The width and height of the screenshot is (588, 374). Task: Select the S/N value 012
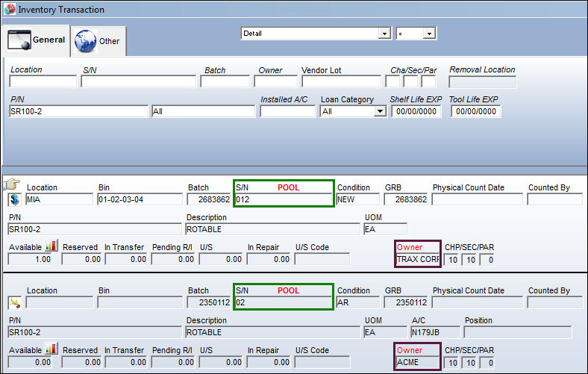(284, 199)
